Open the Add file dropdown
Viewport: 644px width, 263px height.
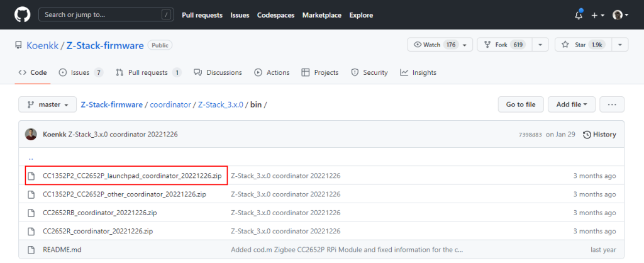tap(571, 104)
